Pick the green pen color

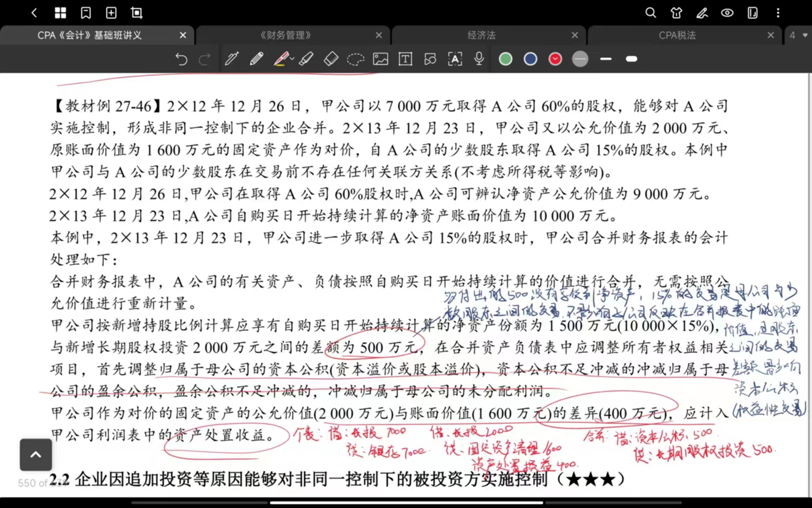(506, 59)
